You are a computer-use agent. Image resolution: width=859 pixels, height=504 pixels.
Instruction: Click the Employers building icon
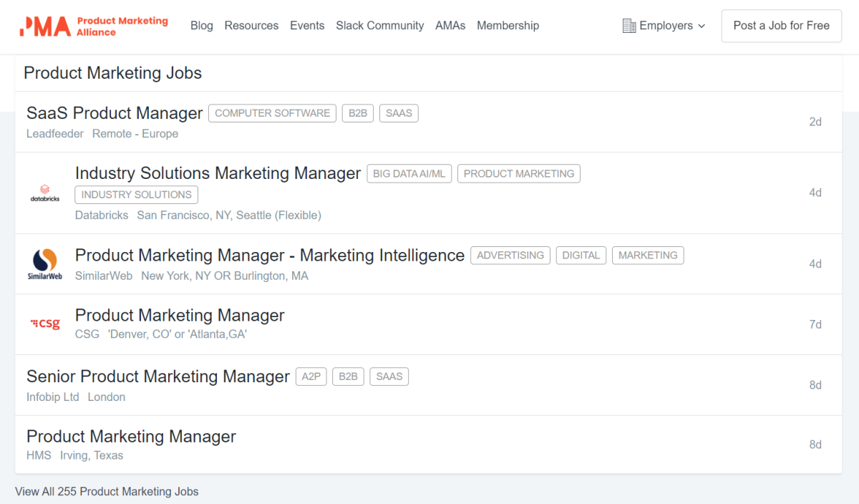[629, 26]
